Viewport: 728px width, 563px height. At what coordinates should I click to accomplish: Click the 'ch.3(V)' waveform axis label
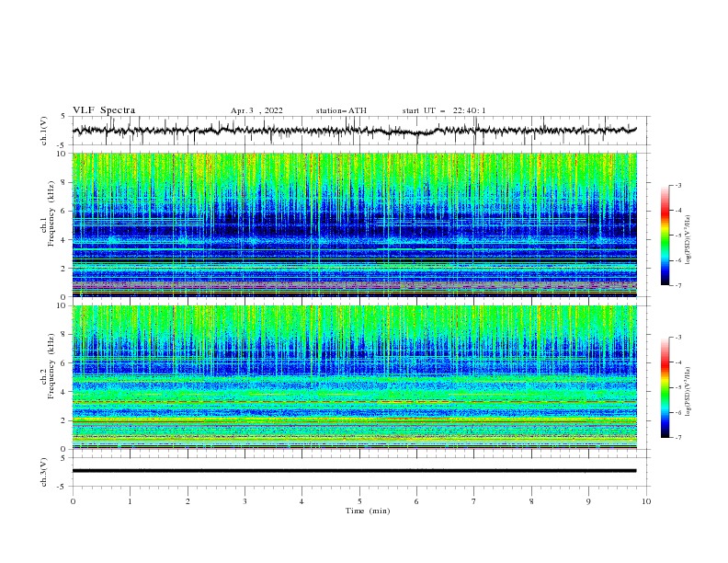[x=44, y=472]
